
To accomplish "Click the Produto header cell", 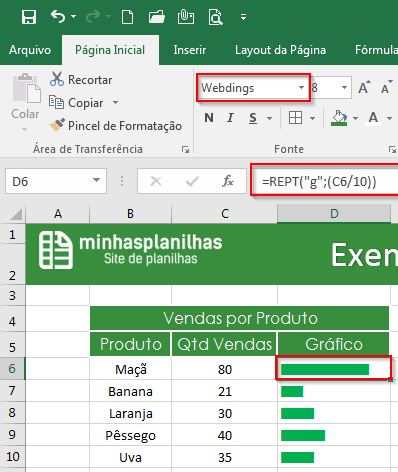I will coord(130,344).
